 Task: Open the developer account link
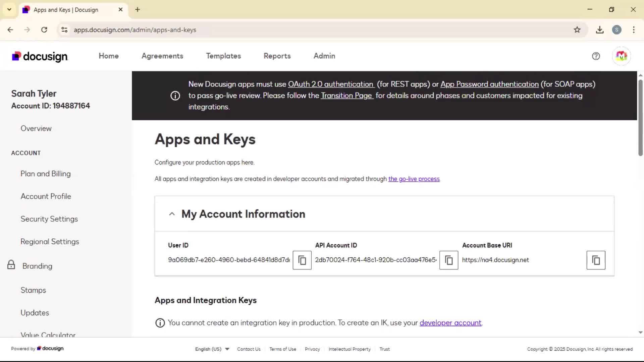tap(450, 323)
